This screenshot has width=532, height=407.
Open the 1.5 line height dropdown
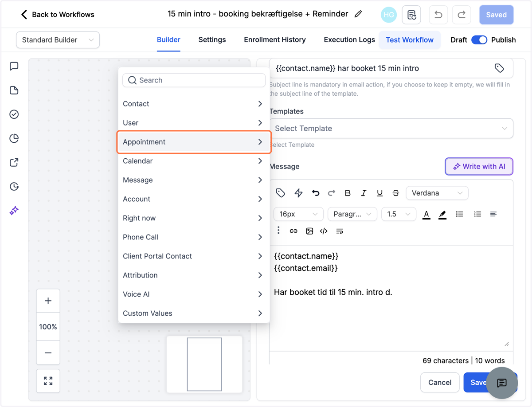(x=399, y=214)
